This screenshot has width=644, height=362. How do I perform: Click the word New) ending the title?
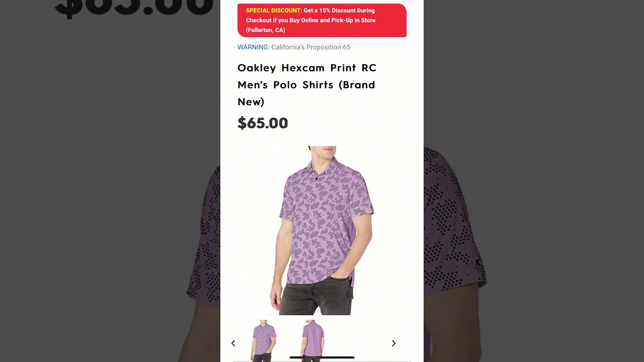(251, 102)
